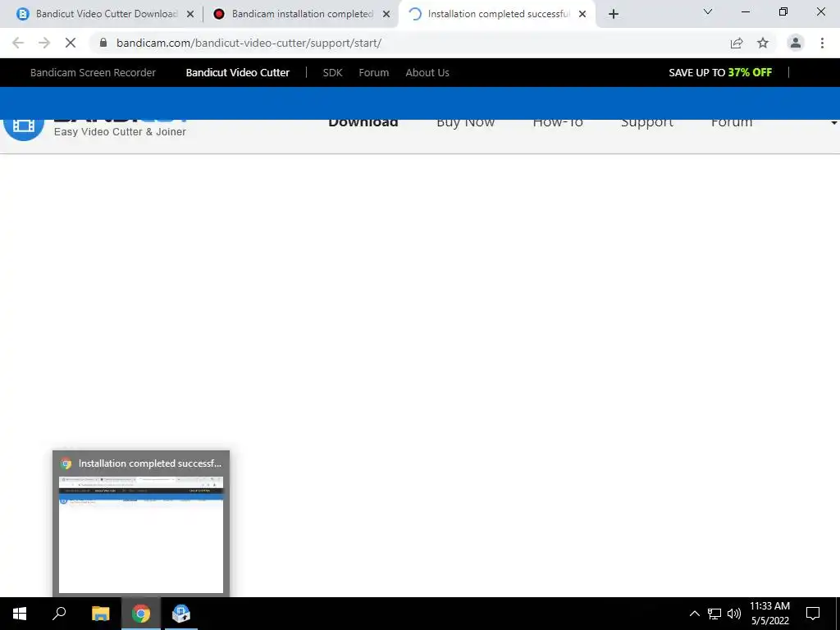Open Bandicam Screen Recorder link
This screenshot has height=630, width=840.
pos(93,73)
